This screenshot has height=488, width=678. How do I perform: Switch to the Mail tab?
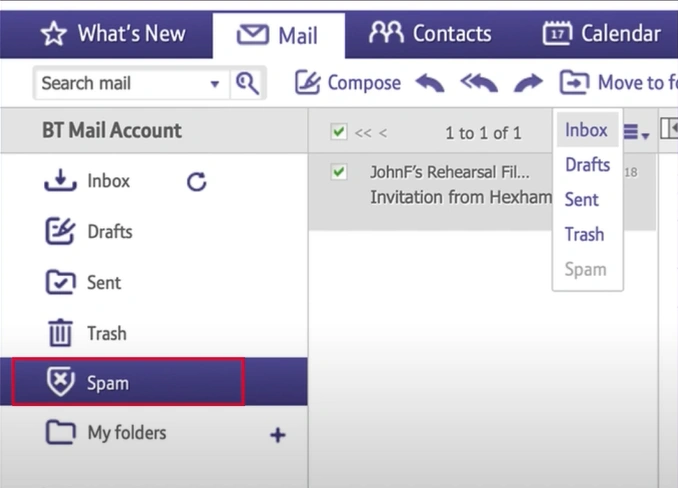pyautogui.click(x=278, y=35)
